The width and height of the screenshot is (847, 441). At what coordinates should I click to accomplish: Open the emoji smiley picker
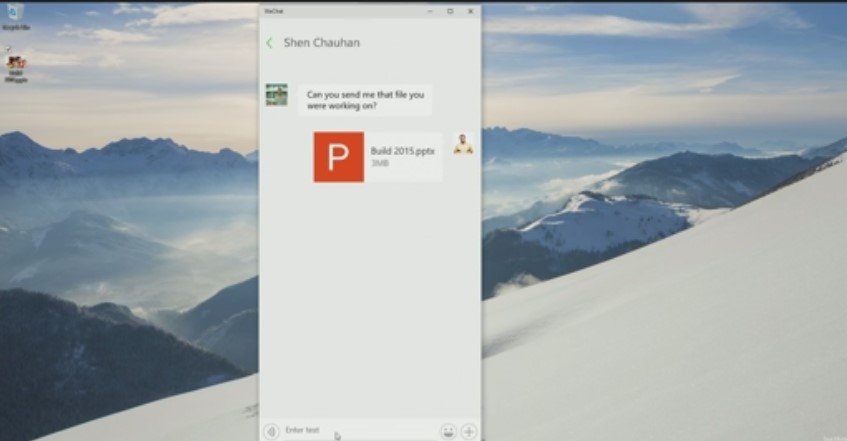(448, 431)
